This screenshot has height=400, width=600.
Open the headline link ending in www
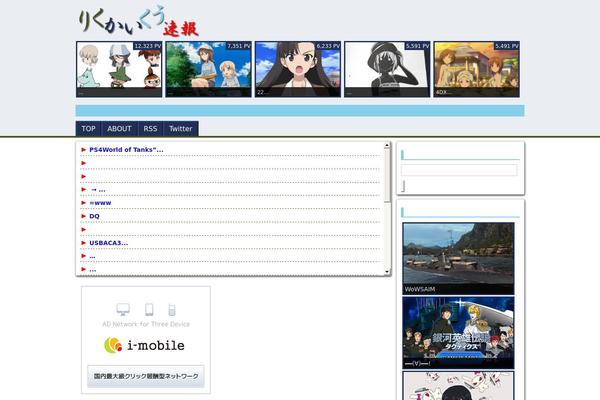(100, 203)
